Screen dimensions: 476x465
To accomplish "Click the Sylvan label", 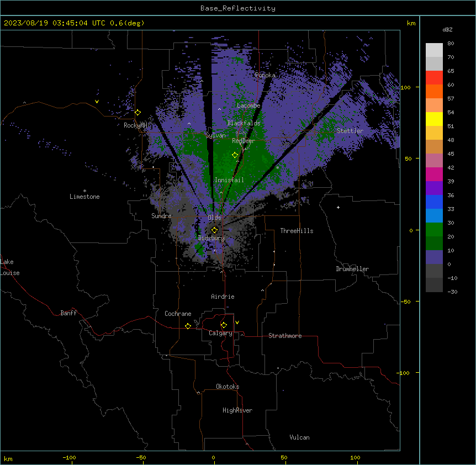I will click(x=215, y=135).
